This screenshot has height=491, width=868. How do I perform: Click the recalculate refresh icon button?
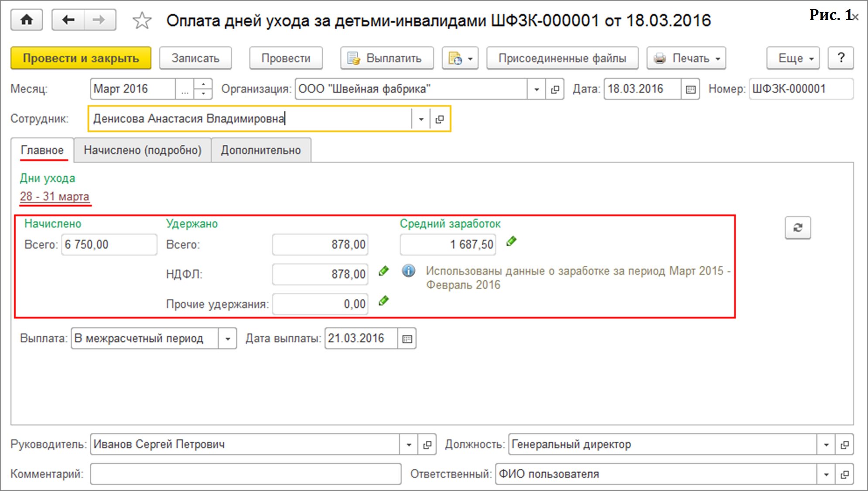797,228
